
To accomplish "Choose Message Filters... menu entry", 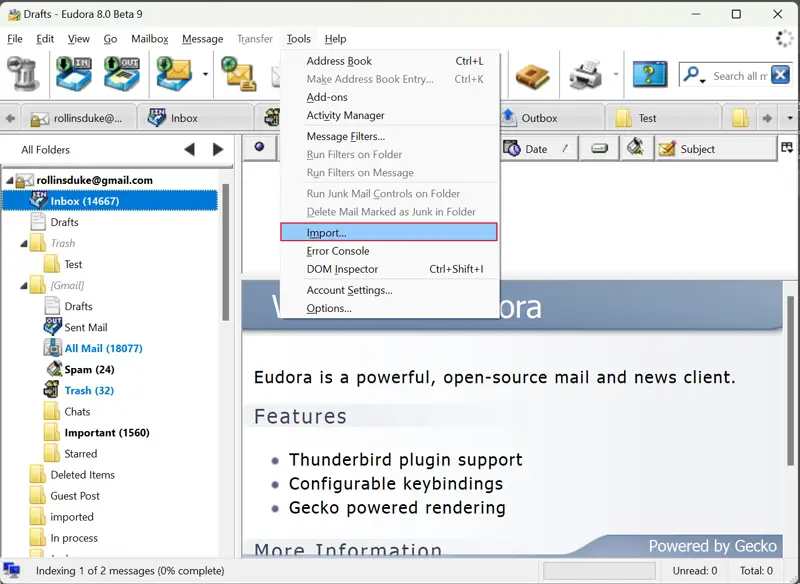I will click(389, 136).
